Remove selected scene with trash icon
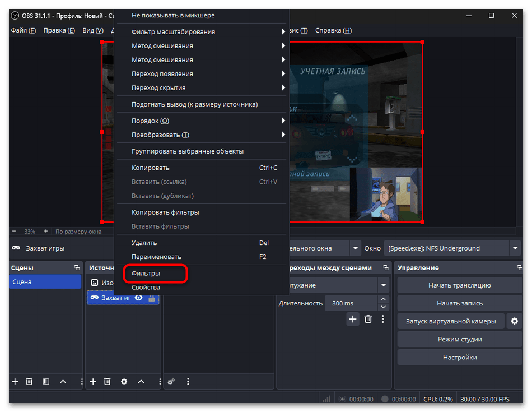This screenshot has width=532, height=412. pos(29,381)
